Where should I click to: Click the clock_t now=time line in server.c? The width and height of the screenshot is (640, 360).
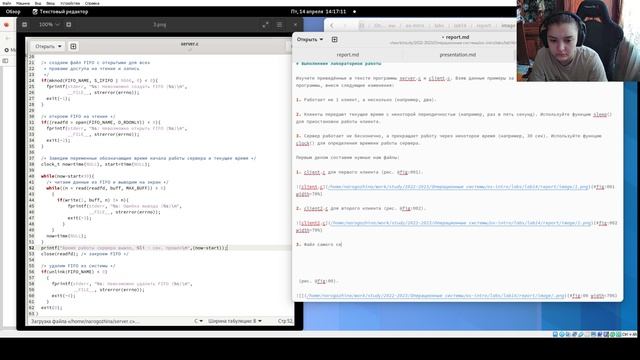tap(95, 164)
